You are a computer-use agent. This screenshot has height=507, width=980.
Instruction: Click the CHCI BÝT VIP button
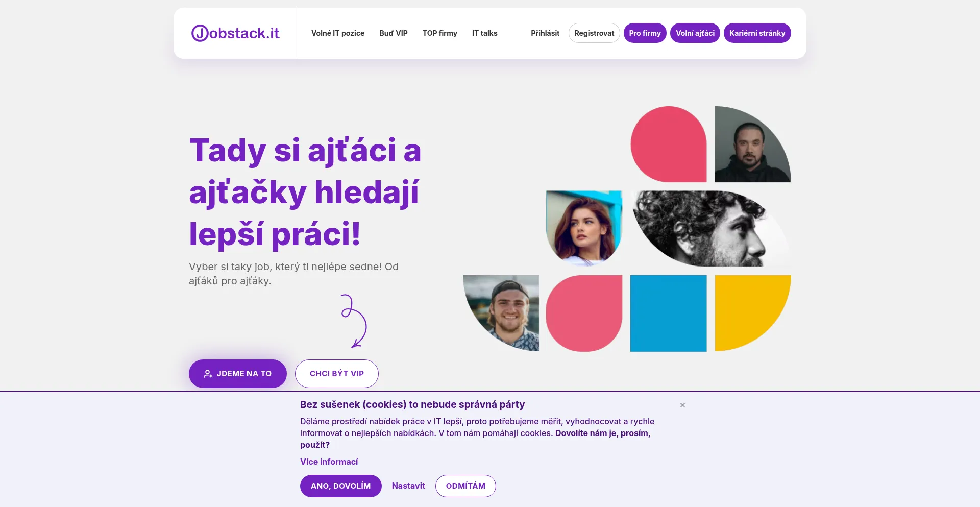[x=337, y=374]
